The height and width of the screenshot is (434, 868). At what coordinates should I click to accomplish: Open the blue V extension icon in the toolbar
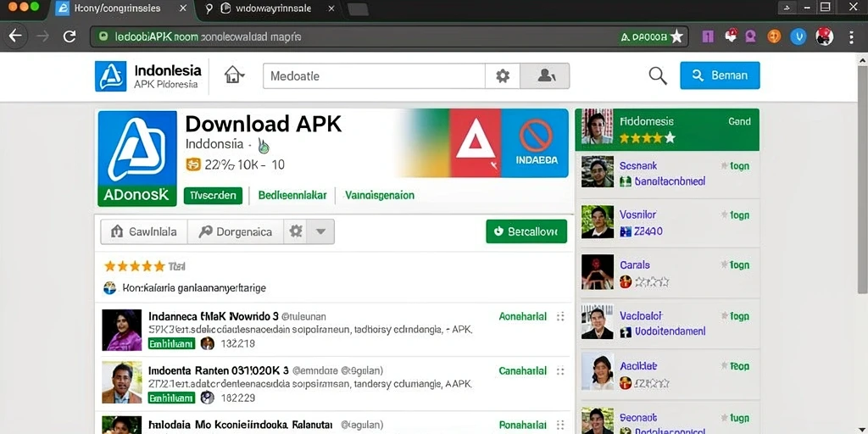(x=798, y=36)
